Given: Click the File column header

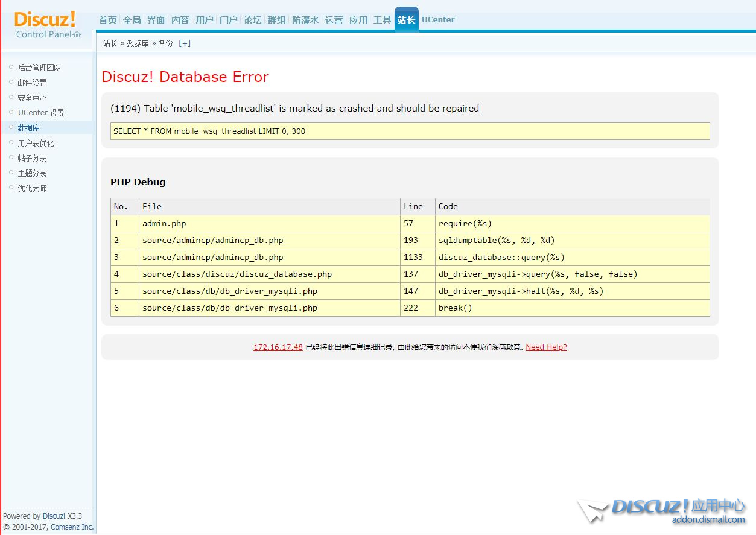Looking at the screenshot, I should pos(270,207).
